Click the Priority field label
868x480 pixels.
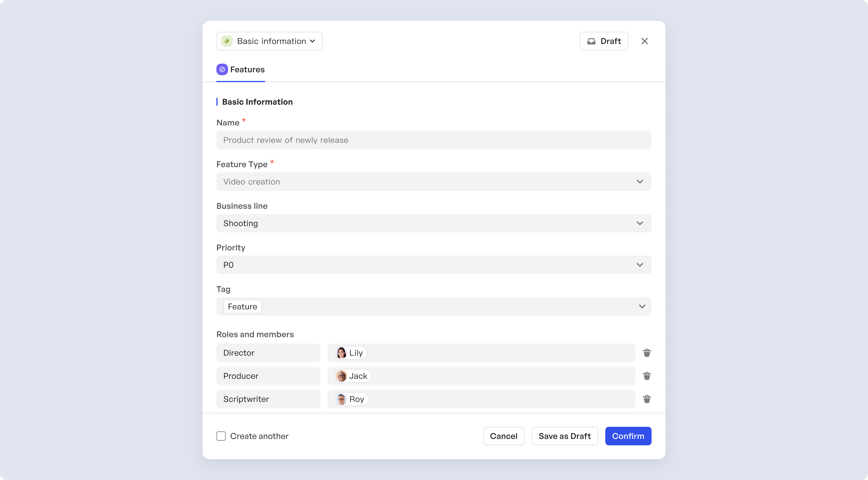coord(231,248)
